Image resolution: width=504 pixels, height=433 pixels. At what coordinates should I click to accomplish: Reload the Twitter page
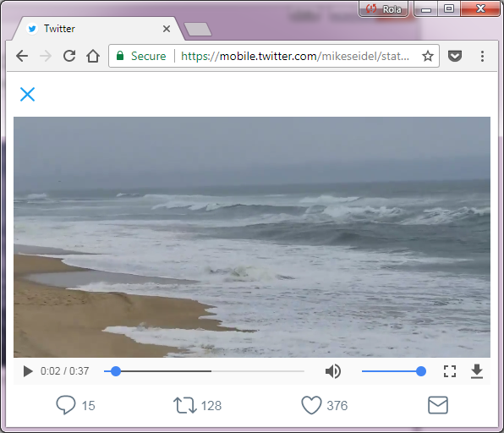point(69,56)
